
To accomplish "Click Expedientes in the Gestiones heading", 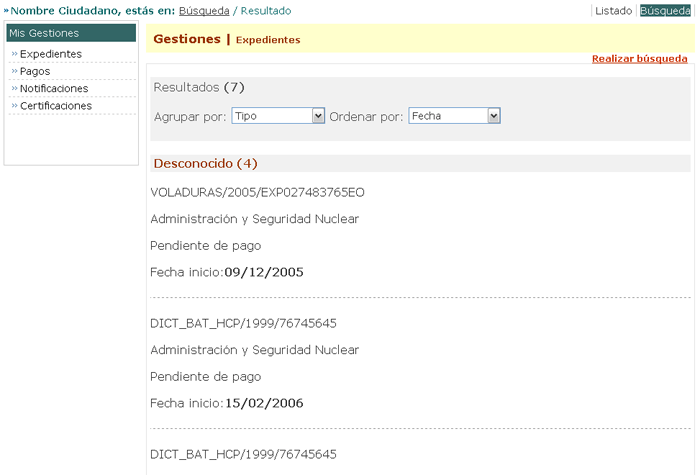I will tap(268, 40).
